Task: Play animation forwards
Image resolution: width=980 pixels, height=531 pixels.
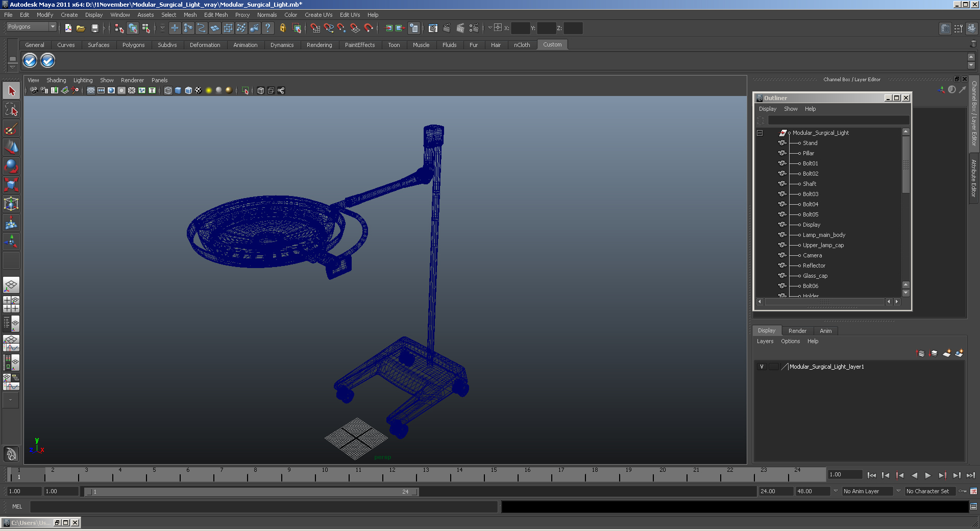Action: pos(928,475)
